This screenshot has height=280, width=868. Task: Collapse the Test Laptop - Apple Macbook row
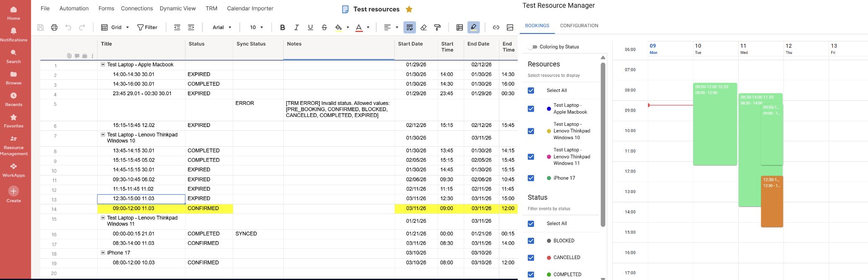click(x=103, y=65)
